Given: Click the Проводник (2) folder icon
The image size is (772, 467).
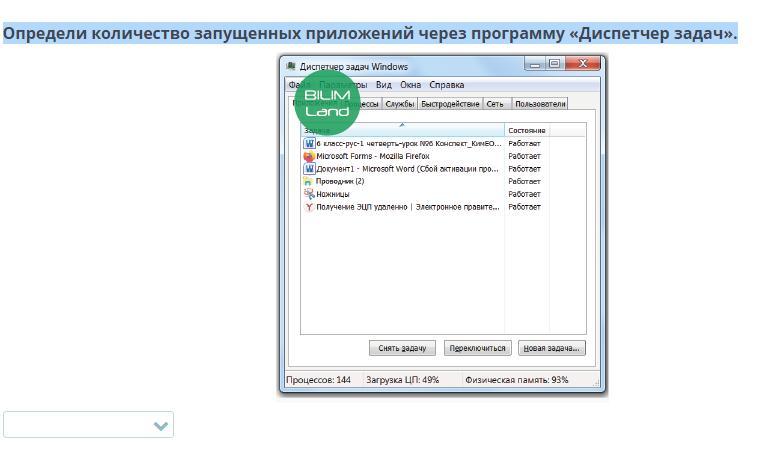Looking at the screenshot, I should click(x=308, y=182).
